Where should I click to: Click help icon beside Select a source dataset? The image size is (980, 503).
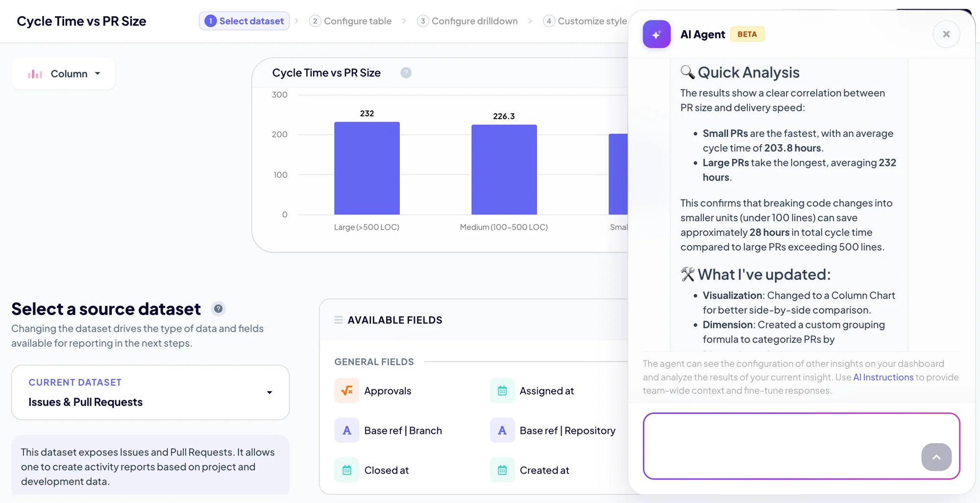click(218, 309)
